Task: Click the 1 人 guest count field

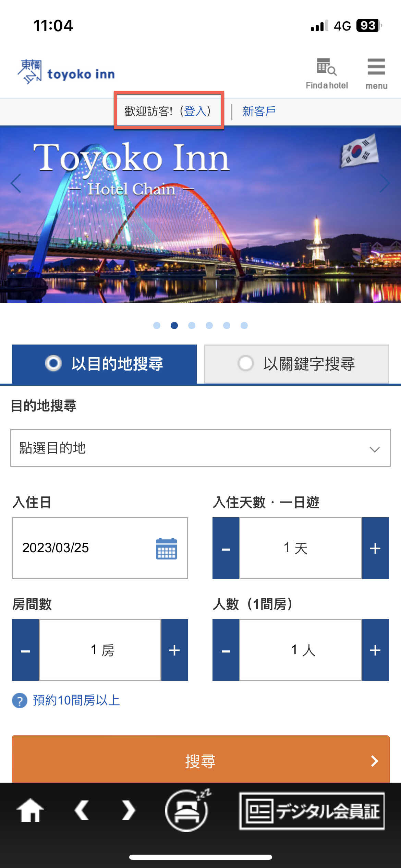Action: point(301,650)
